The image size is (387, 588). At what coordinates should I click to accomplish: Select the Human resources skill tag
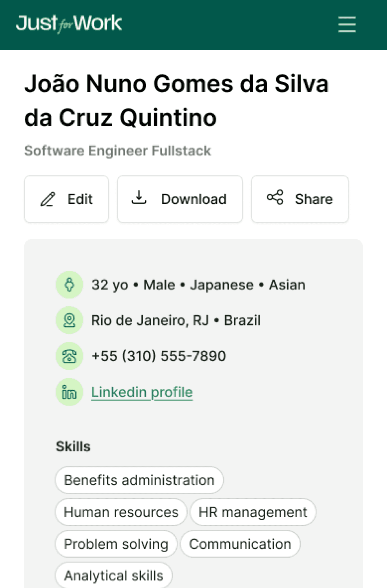tap(121, 512)
